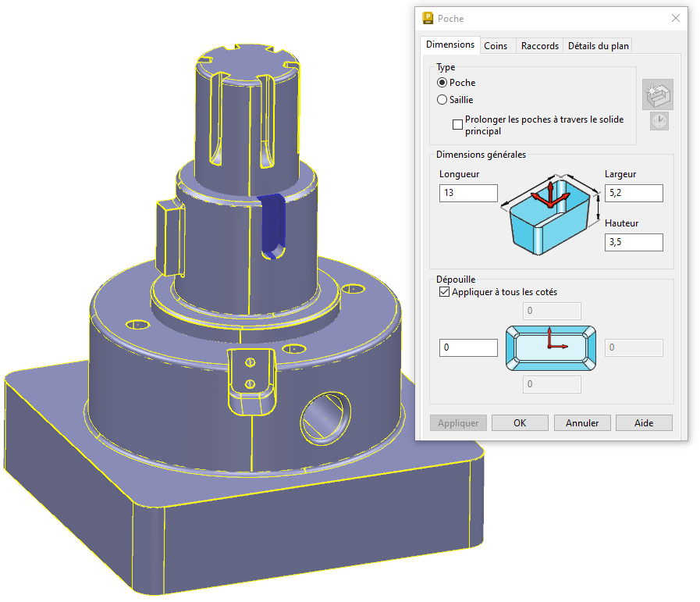The image size is (700, 602).
Task: Click the Appliquer button
Action: coord(458,423)
